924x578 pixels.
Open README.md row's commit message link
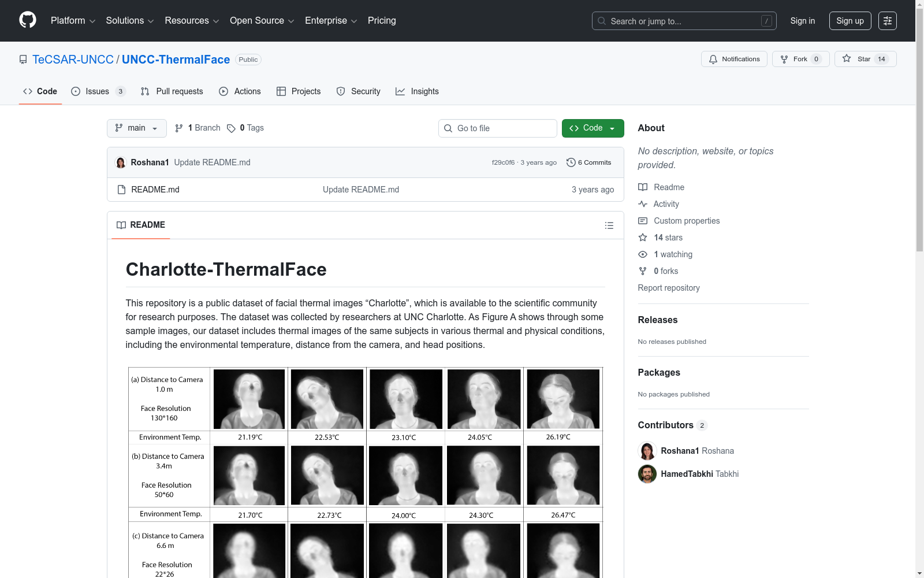tap(361, 190)
